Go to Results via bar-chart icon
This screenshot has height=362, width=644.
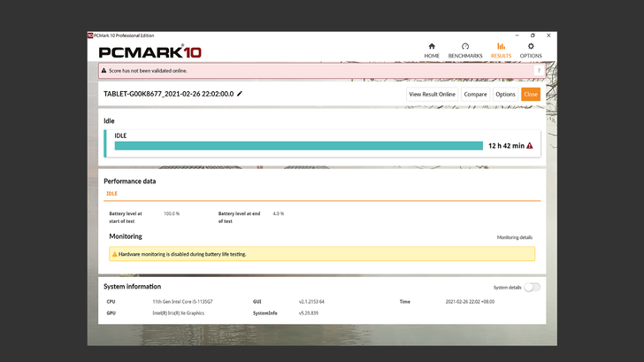(501, 46)
